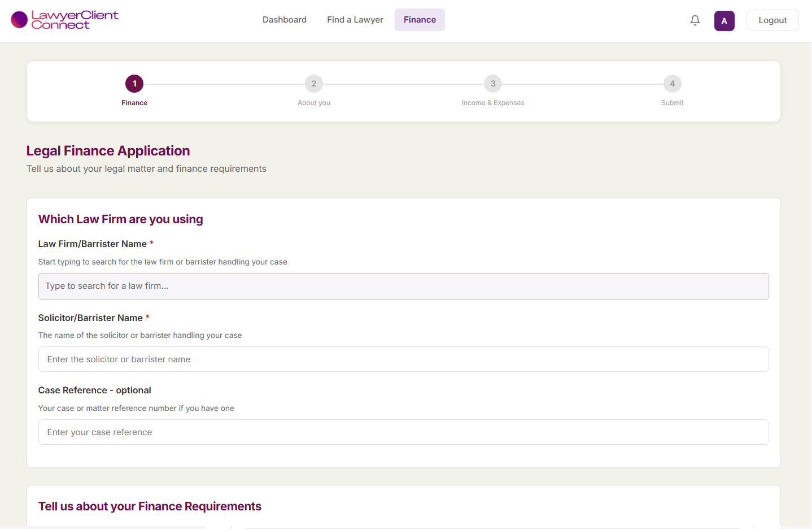The width and height of the screenshot is (812, 529).
Task: Click the "Legal Finance Application" title
Action: tap(108, 150)
